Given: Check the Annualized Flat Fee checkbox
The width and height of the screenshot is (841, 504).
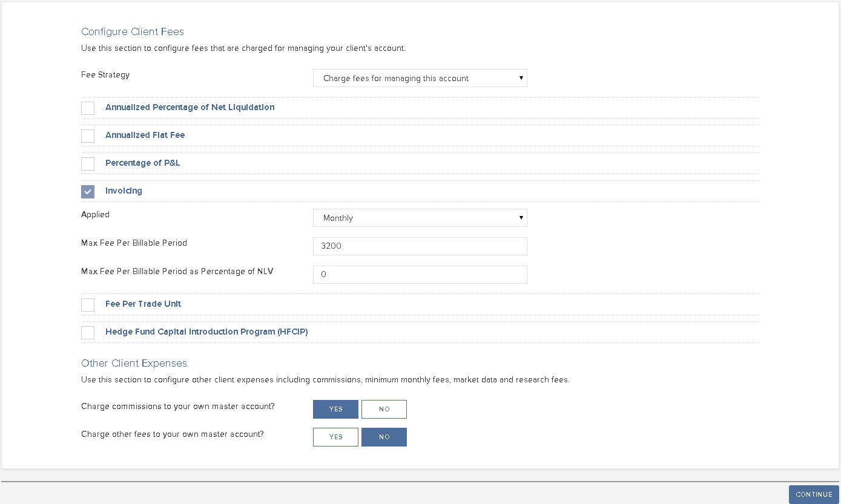Looking at the screenshot, I should point(88,136).
